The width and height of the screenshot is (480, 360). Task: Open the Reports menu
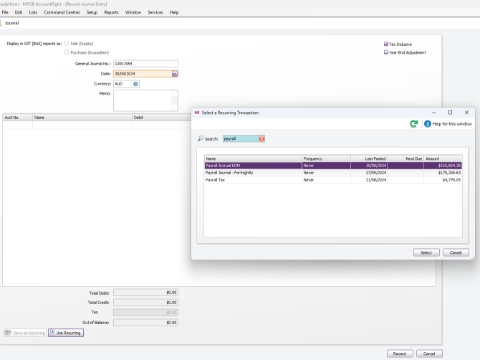(111, 12)
